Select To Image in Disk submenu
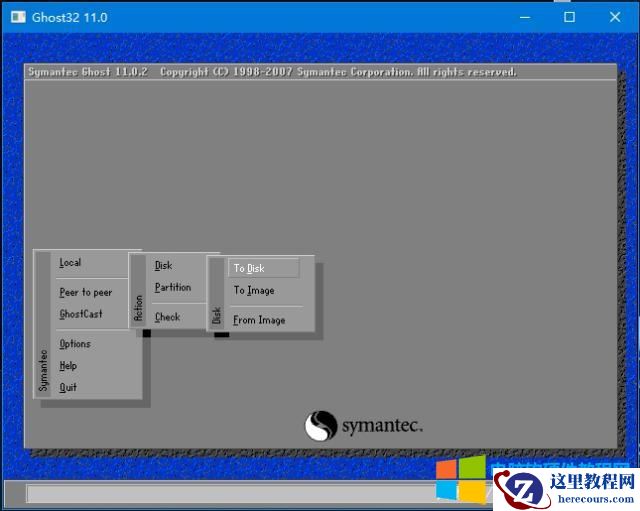Screen dimensions: 640x511 pos(254,290)
